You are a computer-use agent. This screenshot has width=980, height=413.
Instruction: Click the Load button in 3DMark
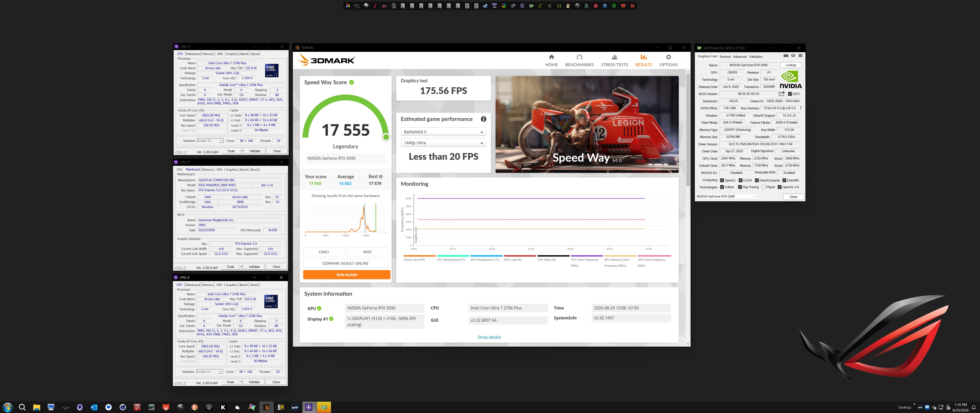[324, 252]
